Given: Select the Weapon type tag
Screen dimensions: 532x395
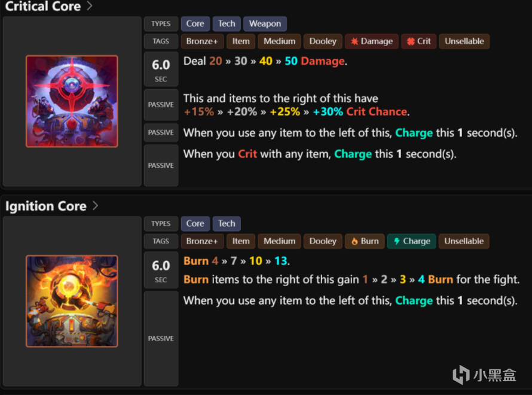Looking at the screenshot, I should (265, 24).
